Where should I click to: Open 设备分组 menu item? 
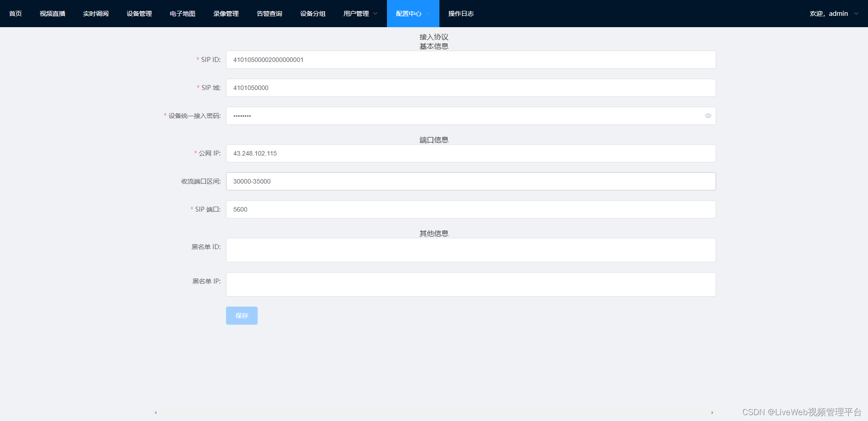pyautogui.click(x=313, y=14)
